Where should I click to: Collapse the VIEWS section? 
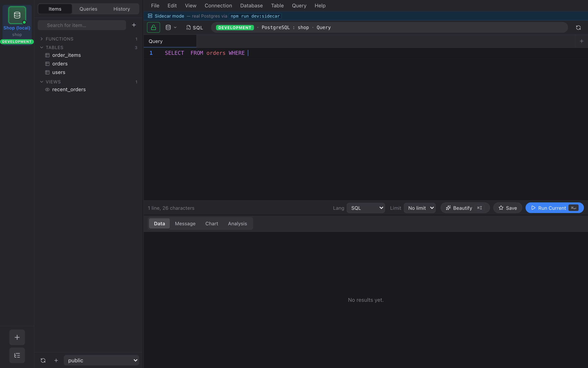(89, 82)
